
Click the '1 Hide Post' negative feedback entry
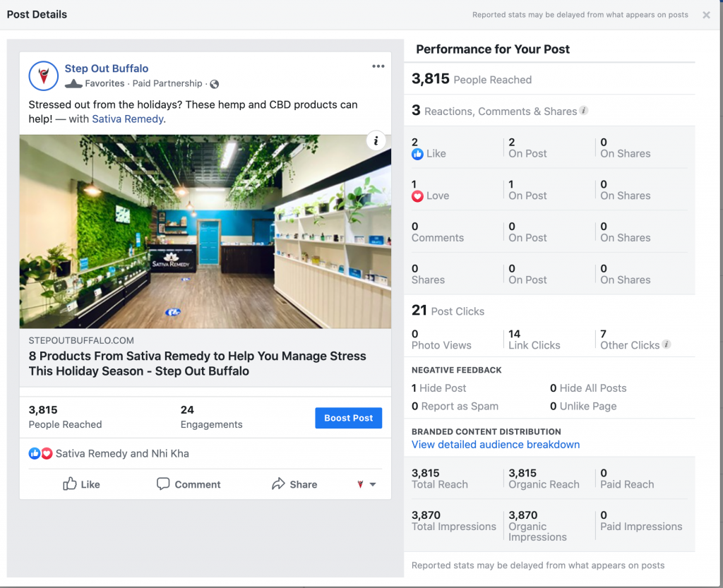tap(439, 388)
